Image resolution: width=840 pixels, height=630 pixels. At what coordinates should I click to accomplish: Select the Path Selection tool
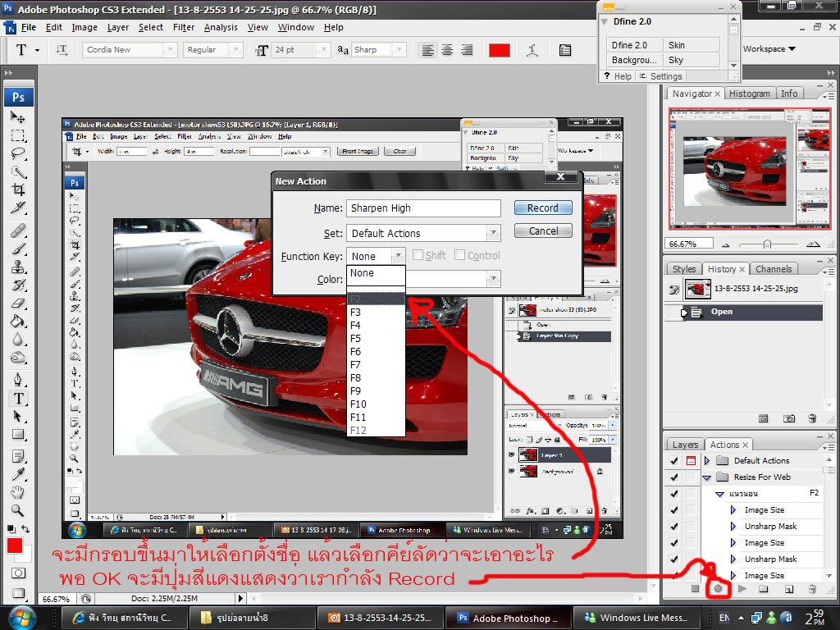[18, 416]
